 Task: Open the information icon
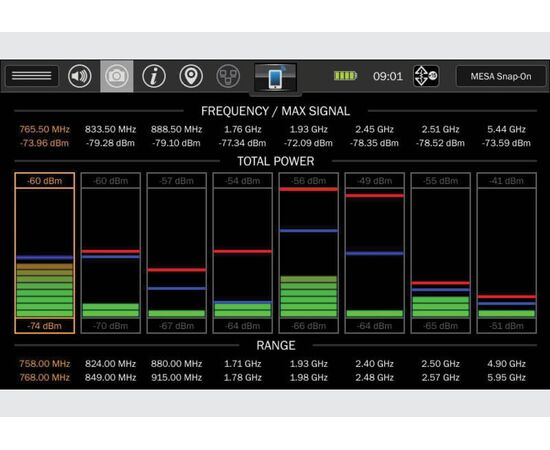click(154, 76)
